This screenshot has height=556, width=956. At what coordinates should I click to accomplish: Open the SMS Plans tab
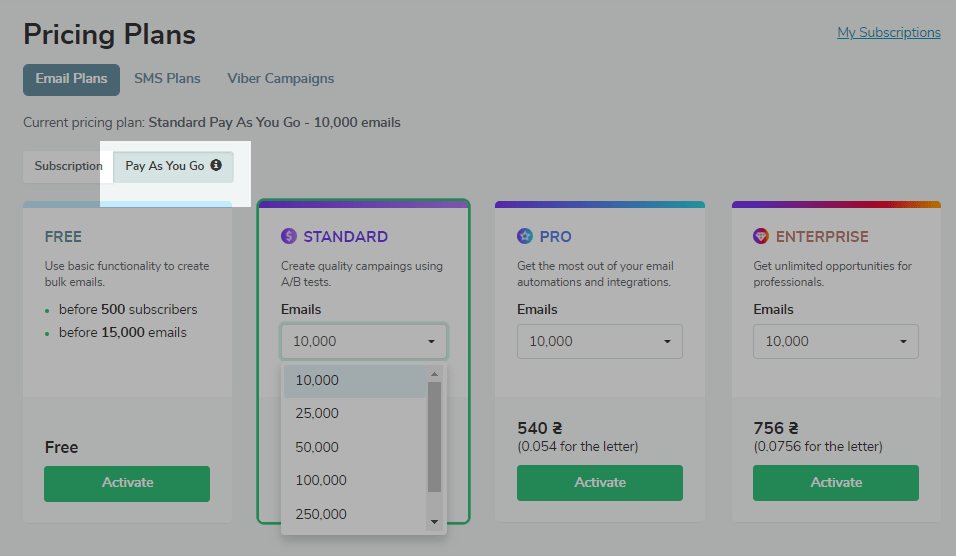[167, 78]
